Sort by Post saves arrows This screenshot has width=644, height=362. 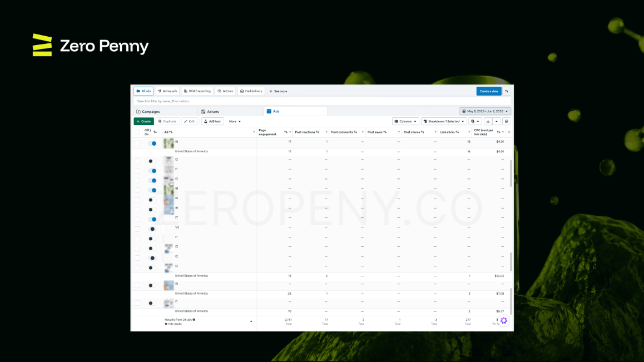pos(385,132)
